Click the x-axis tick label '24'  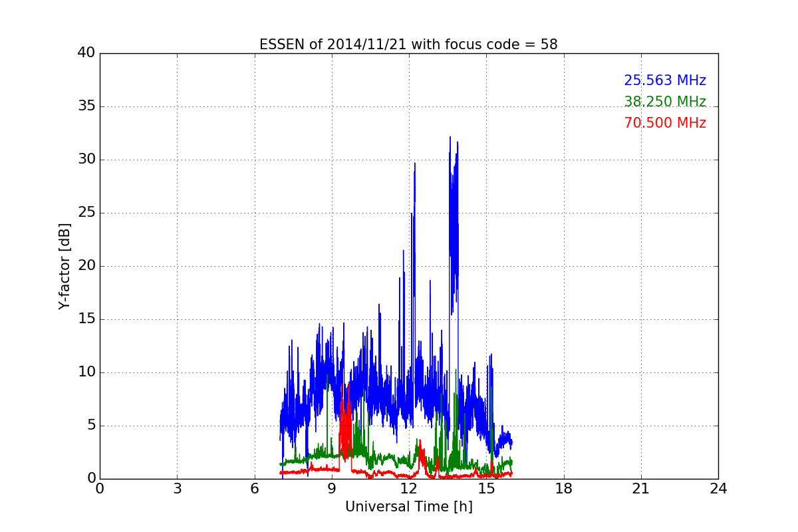[x=718, y=489]
